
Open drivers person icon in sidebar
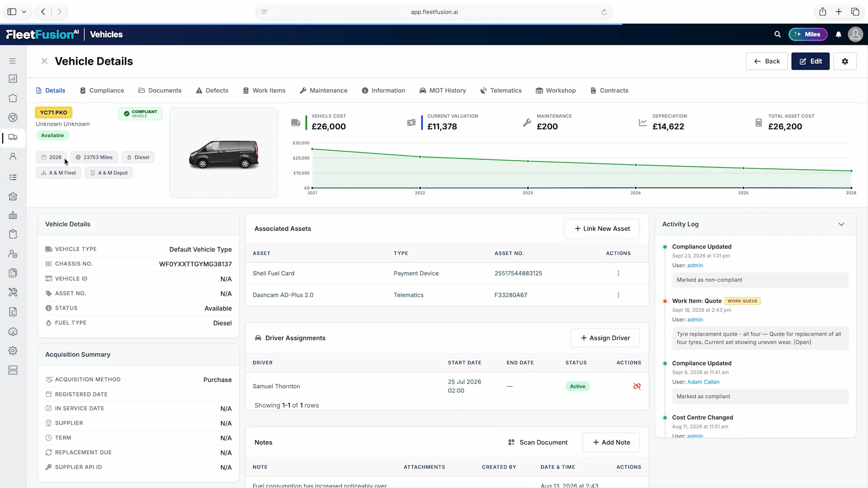pos(13,157)
